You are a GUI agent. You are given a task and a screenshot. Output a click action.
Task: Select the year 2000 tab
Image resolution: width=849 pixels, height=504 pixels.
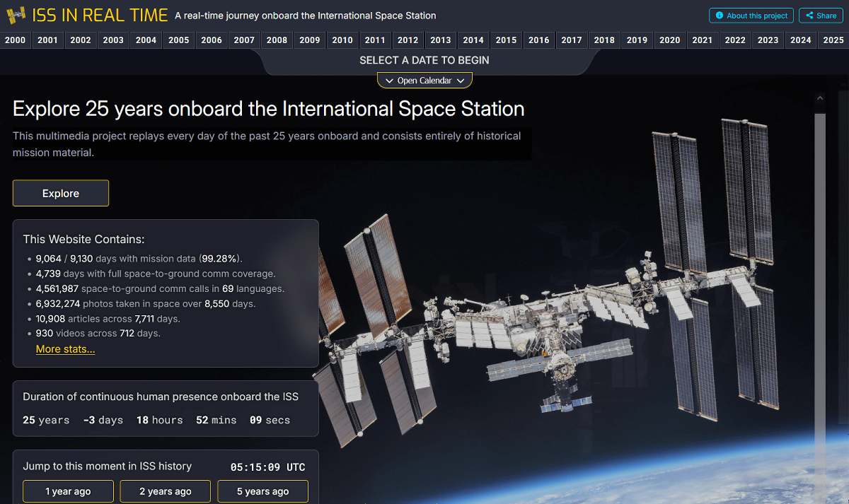[16, 40]
